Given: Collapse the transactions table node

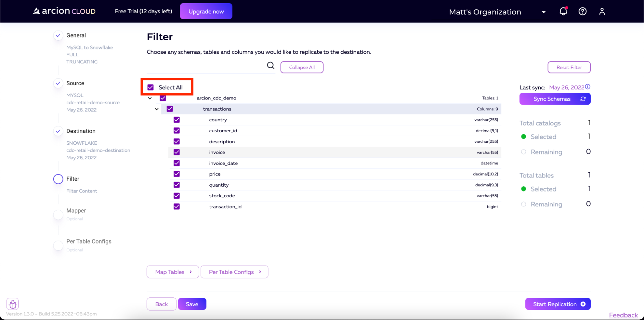Looking at the screenshot, I should [157, 109].
